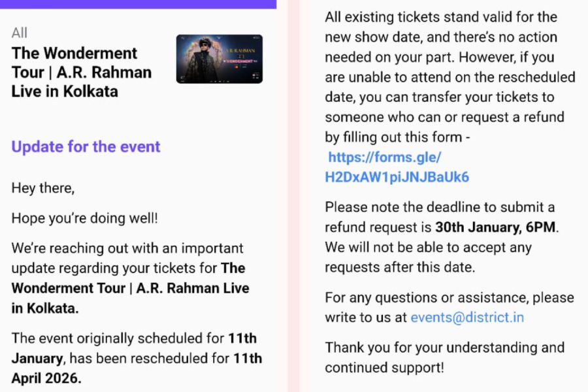Open the forms.gle refund form link

pyautogui.click(x=397, y=167)
